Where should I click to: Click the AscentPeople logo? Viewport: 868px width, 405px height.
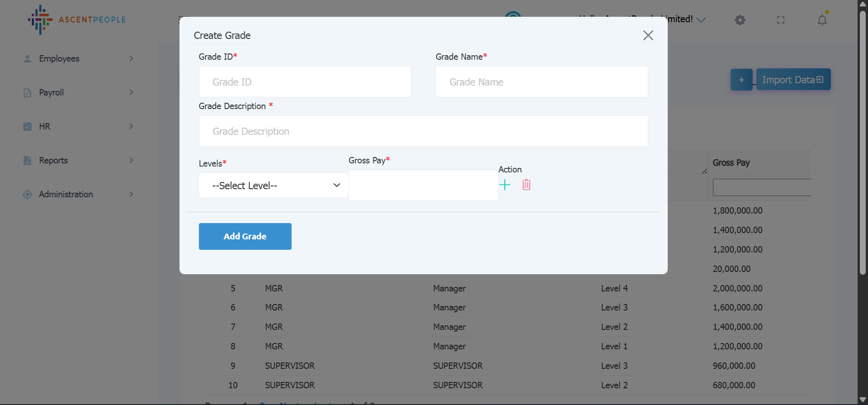pyautogui.click(x=77, y=20)
